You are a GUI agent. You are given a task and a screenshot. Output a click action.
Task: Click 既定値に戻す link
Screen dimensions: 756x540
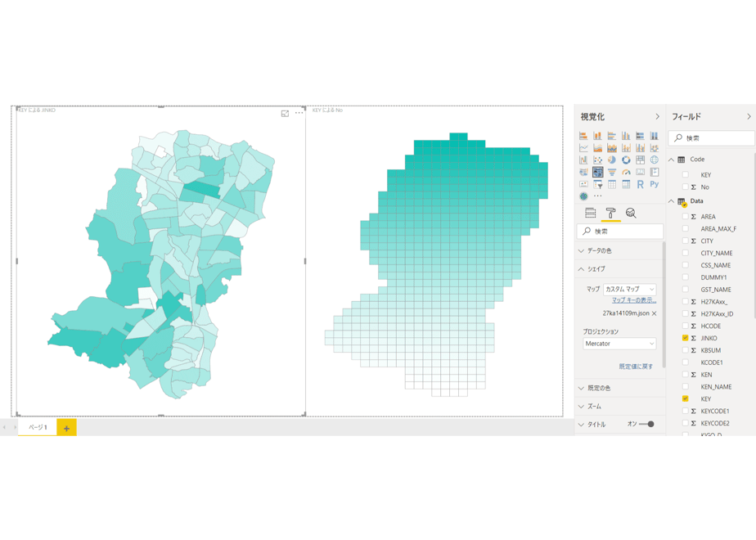(636, 367)
